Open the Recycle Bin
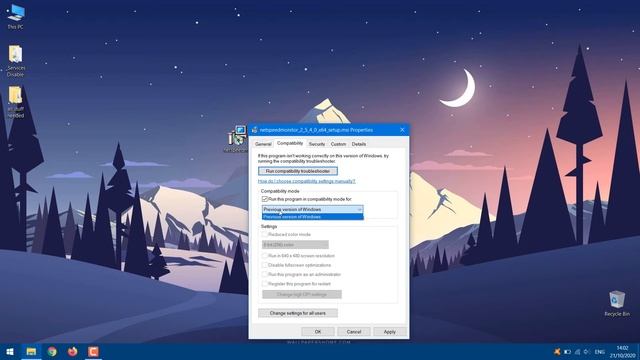The width and height of the screenshot is (640, 360). pyautogui.click(x=617, y=303)
